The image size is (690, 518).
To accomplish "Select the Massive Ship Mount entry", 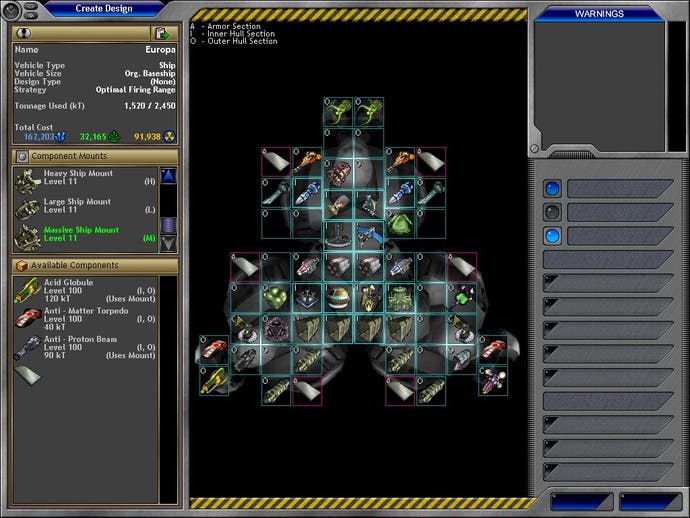I will [80, 234].
